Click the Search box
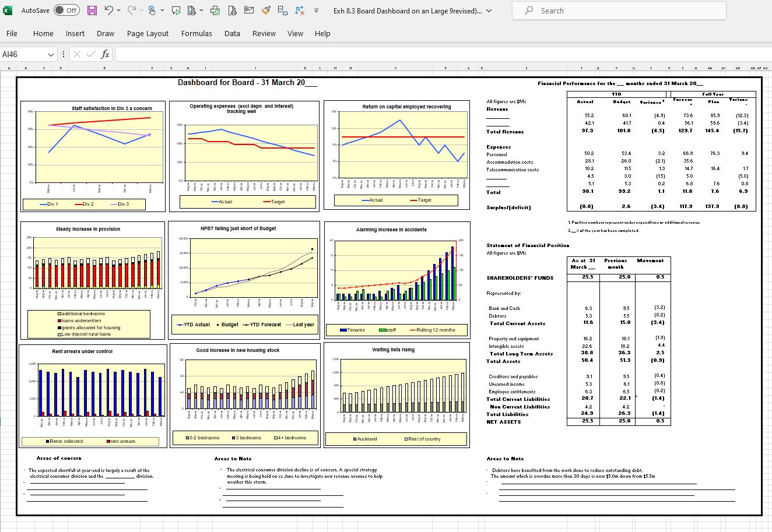 tap(619, 10)
